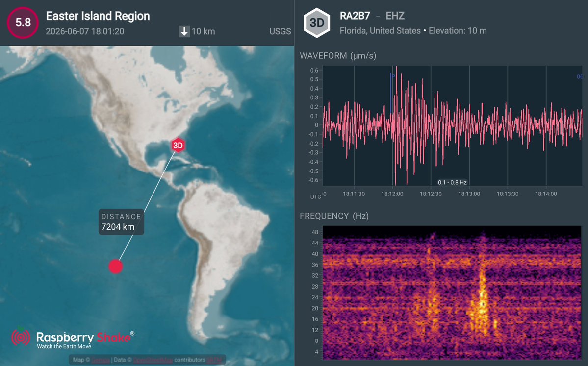Click the EHZ channel label
The width and height of the screenshot is (588, 366).
click(x=395, y=16)
